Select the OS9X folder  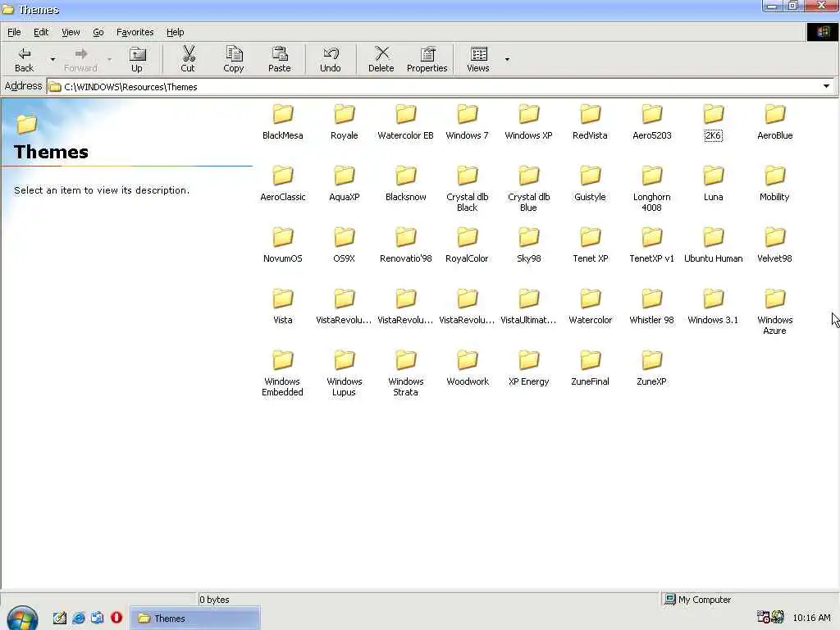pos(344,246)
